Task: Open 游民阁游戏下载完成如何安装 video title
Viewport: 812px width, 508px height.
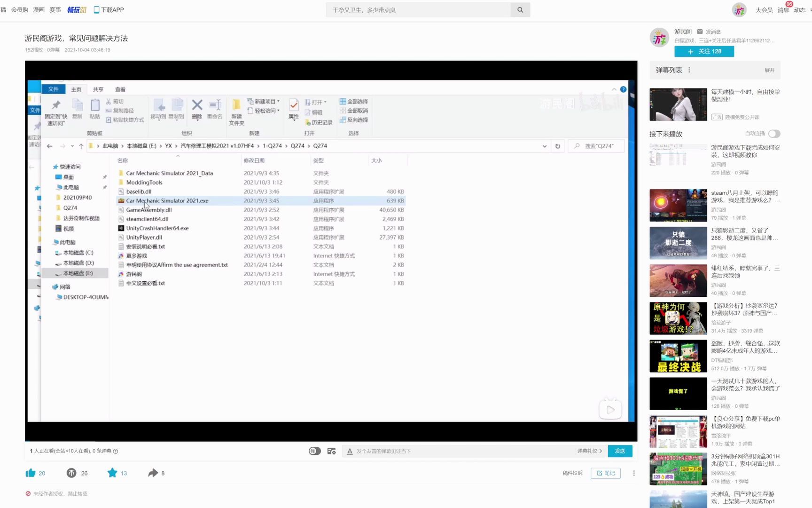Action: point(745,151)
